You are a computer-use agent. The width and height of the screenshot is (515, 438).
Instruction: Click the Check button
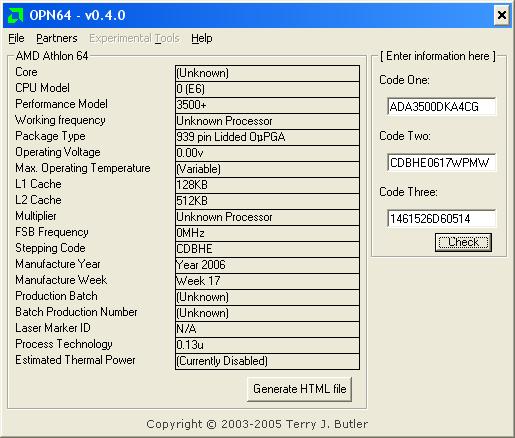click(463, 242)
